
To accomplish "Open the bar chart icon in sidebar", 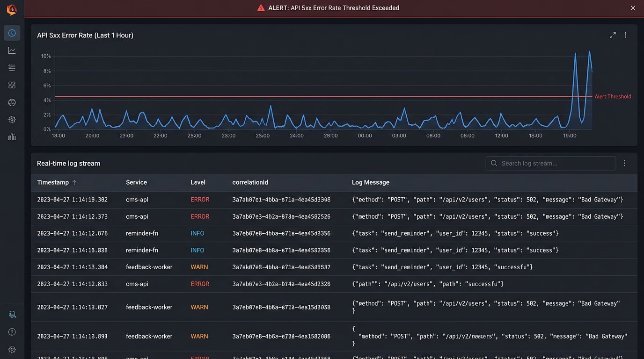I will [x=12, y=137].
